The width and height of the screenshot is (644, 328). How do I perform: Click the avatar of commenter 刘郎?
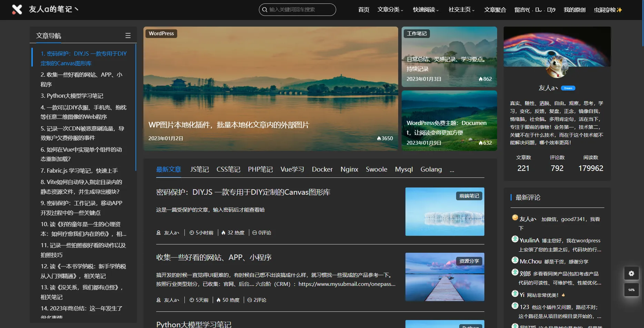click(515, 272)
